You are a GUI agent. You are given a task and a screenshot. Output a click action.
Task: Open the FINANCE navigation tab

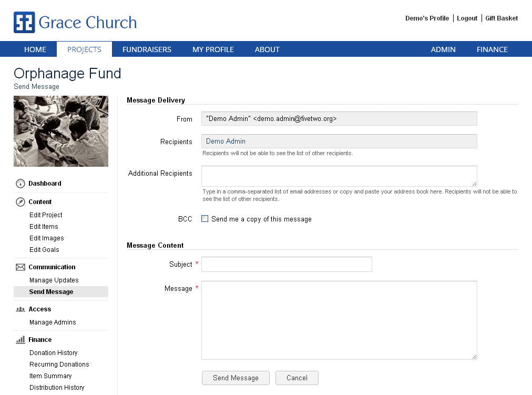click(x=492, y=49)
